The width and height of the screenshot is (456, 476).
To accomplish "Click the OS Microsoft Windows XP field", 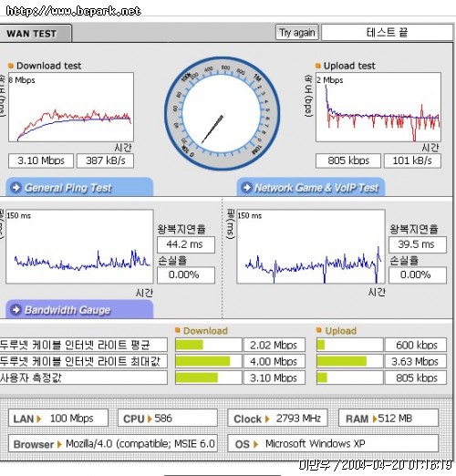I will 333,443.
